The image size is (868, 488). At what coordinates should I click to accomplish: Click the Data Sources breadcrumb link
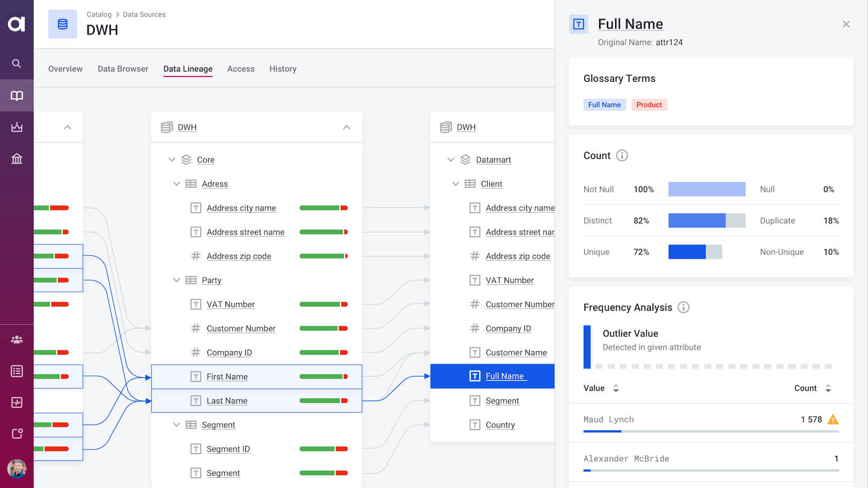[144, 14]
